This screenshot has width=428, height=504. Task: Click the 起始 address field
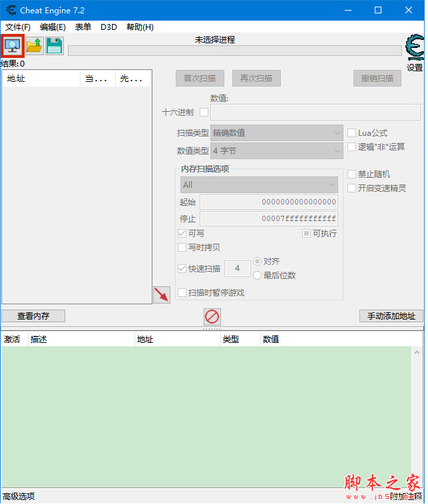(x=269, y=202)
